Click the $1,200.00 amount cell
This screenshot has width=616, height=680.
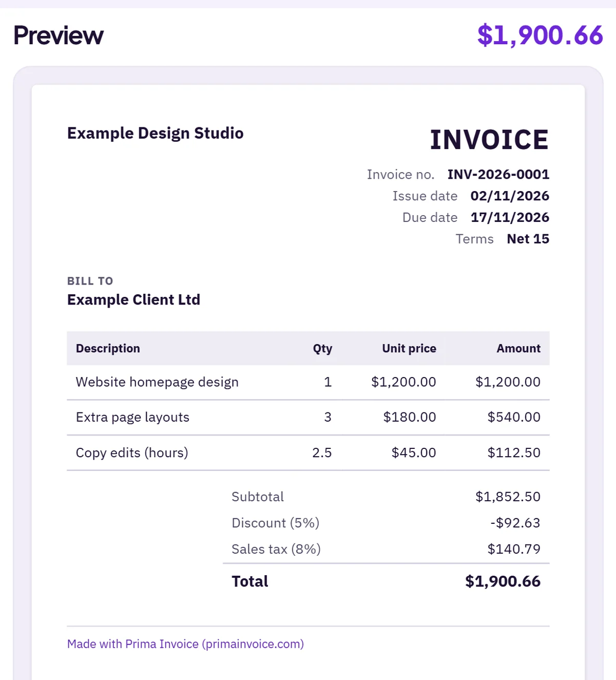508,382
